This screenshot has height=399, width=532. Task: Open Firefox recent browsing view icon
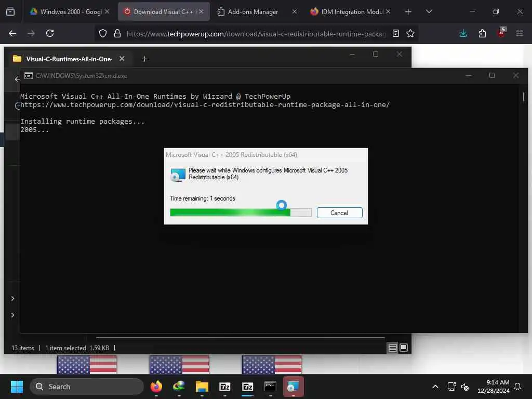10,11
